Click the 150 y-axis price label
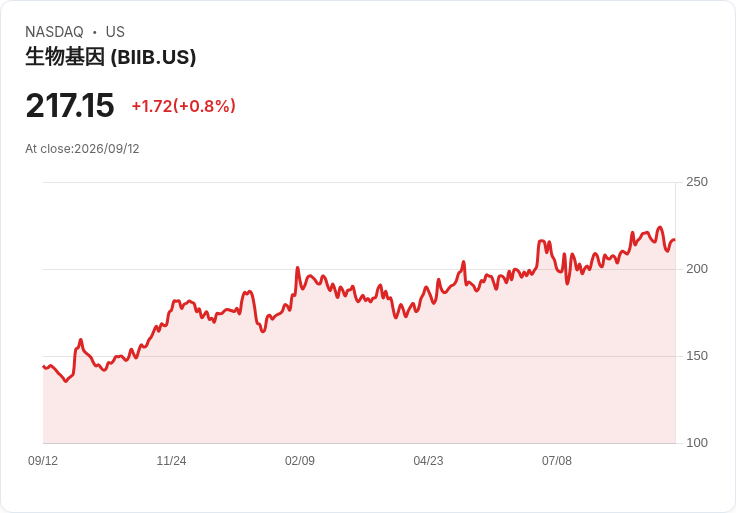 (697, 356)
